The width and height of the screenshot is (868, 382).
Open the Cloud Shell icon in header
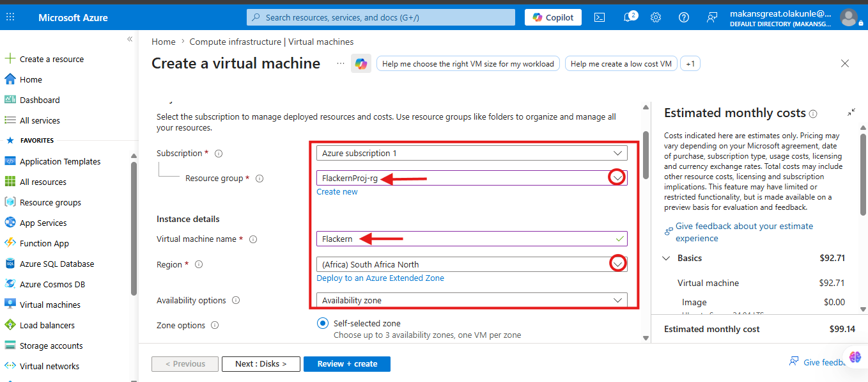click(600, 17)
